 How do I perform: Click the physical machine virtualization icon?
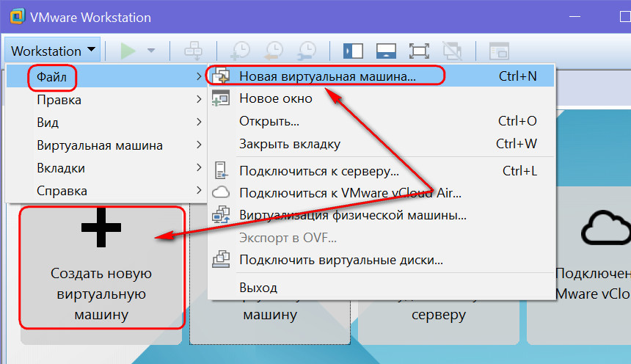click(x=221, y=214)
